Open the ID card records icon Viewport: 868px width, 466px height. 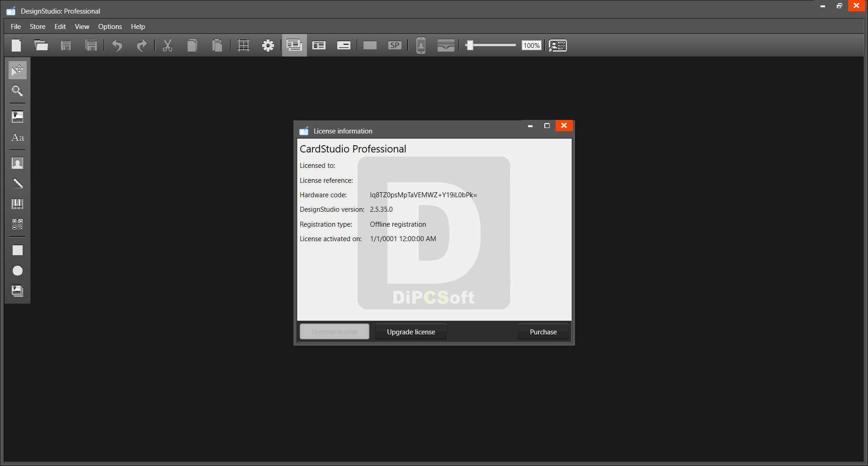(x=558, y=45)
